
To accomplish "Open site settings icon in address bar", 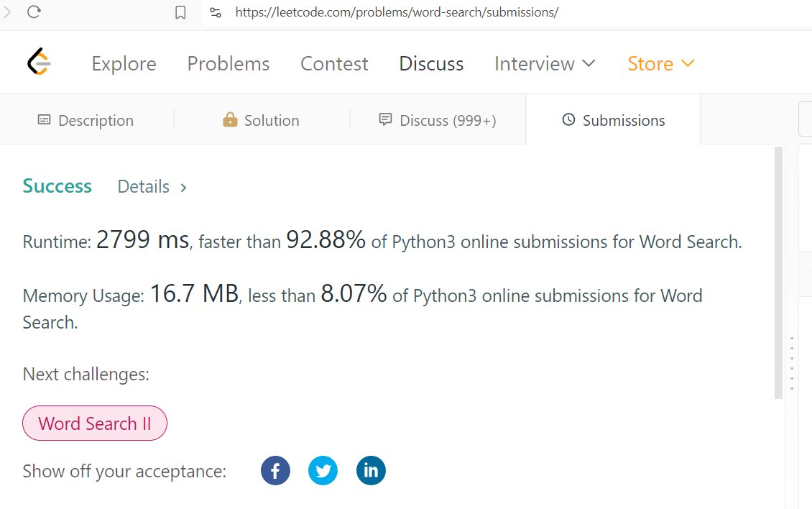I will [x=216, y=12].
